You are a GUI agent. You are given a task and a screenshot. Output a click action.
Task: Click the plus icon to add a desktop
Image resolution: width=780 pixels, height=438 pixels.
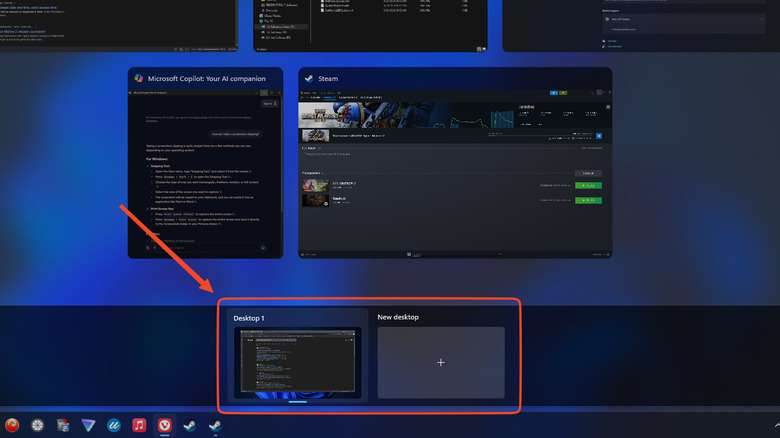(x=441, y=362)
